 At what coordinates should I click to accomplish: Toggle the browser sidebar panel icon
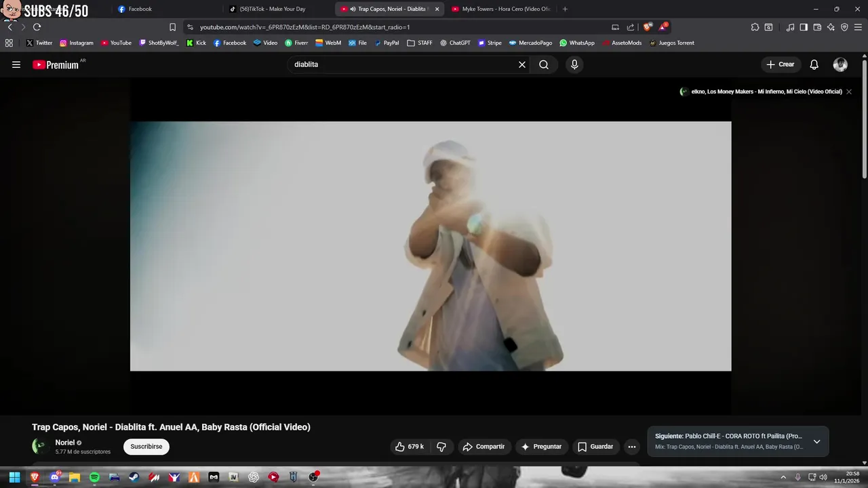click(804, 27)
